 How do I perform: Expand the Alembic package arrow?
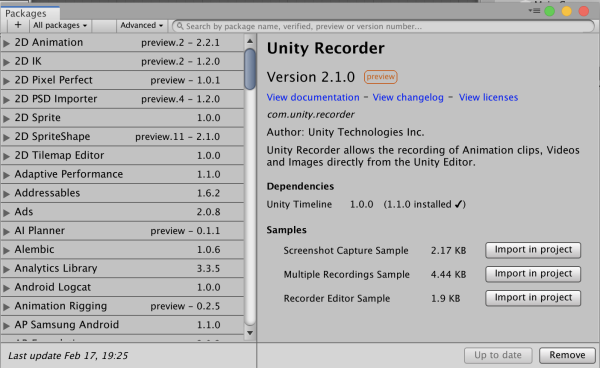tap(6, 250)
